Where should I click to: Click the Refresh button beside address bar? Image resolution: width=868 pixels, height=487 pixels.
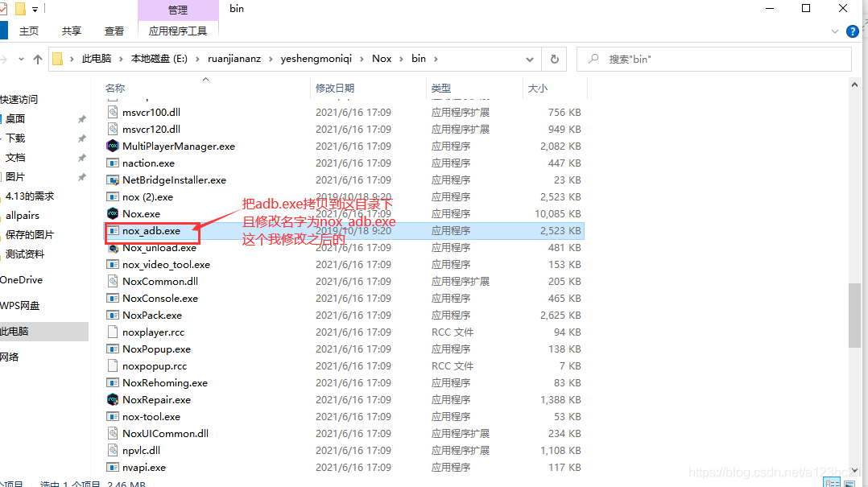coord(554,60)
